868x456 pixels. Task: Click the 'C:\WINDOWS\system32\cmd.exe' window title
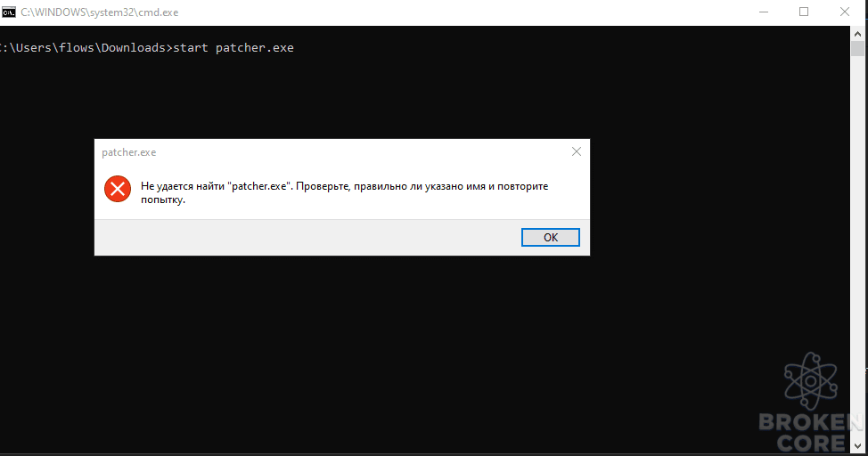click(100, 12)
